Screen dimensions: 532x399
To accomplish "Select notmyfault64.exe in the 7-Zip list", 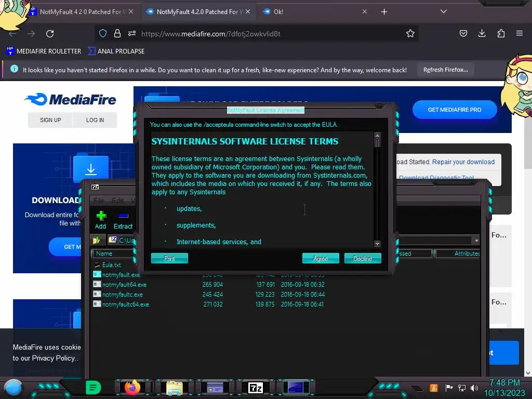I will click(124, 284).
